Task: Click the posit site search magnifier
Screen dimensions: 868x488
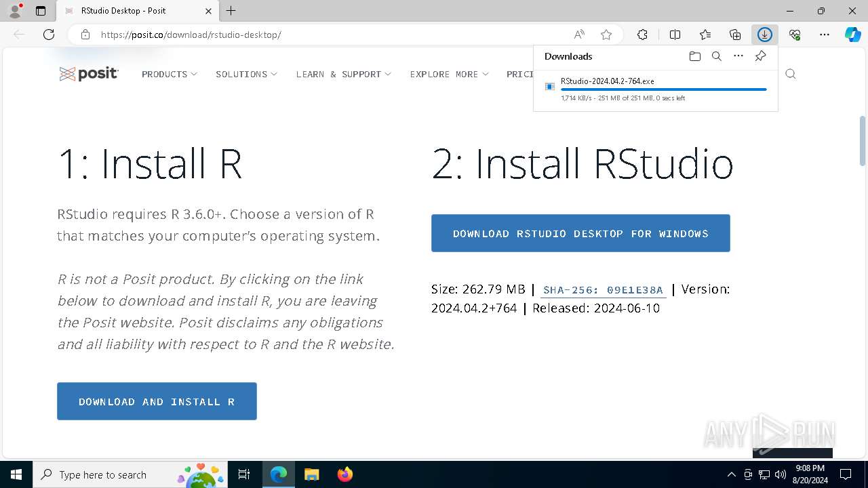Action: 791,74
